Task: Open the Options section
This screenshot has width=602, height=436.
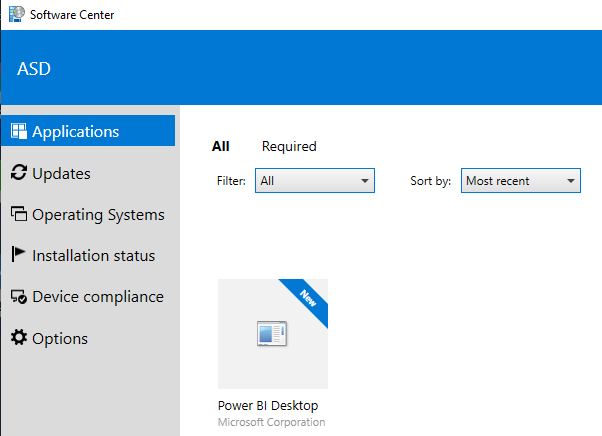Action: 60,339
